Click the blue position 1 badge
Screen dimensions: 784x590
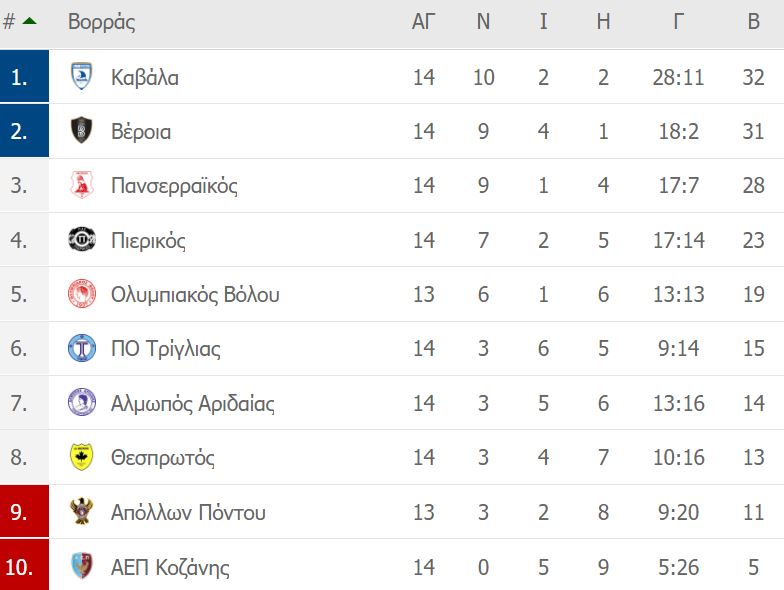pos(24,76)
